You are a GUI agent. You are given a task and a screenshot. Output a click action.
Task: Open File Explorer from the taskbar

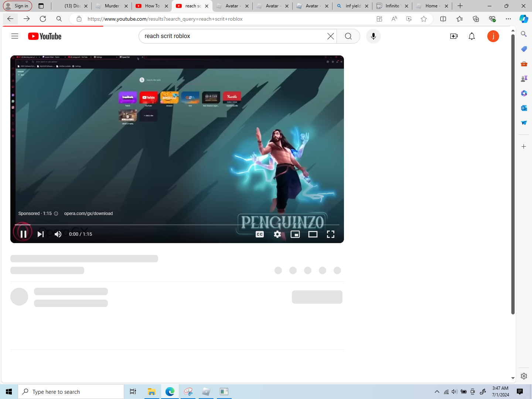click(151, 392)
